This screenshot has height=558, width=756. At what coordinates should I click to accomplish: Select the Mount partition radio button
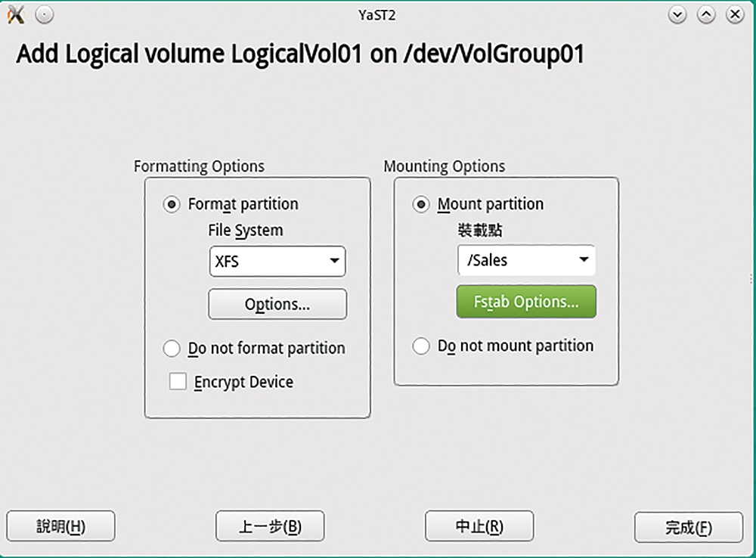click(x=421, y=204)
